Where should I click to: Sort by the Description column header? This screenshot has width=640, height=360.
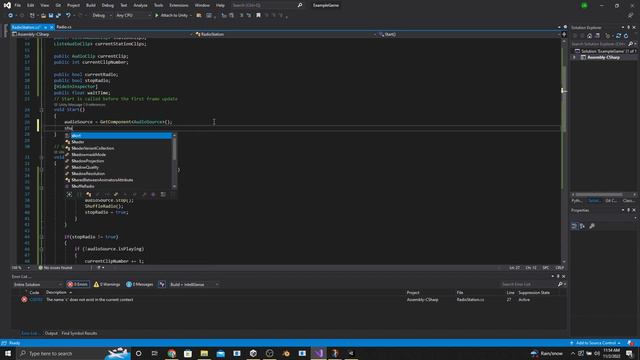[x=59, y=293]
